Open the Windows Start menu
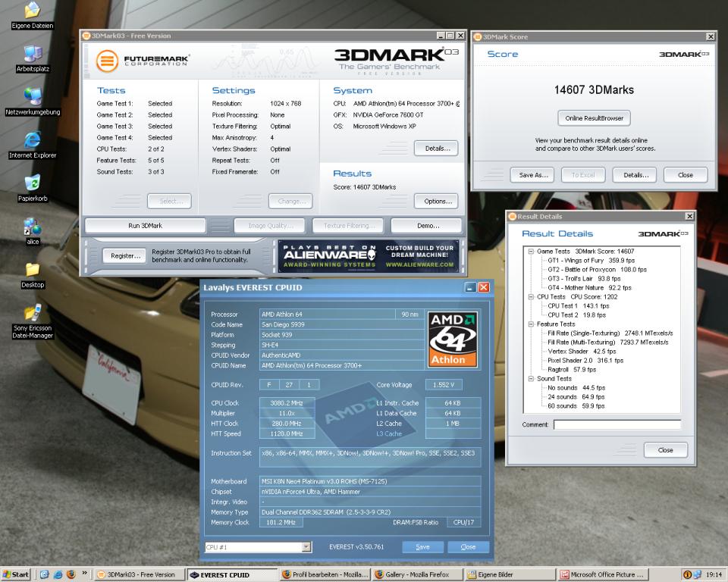This screenshot has width=728, height=582. click(x=16, y=574)
